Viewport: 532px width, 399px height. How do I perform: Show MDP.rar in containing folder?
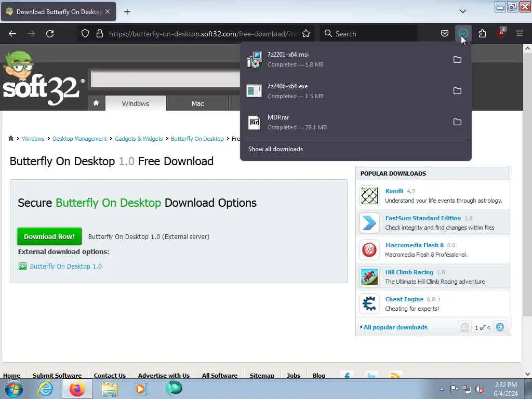coord(457,122)
